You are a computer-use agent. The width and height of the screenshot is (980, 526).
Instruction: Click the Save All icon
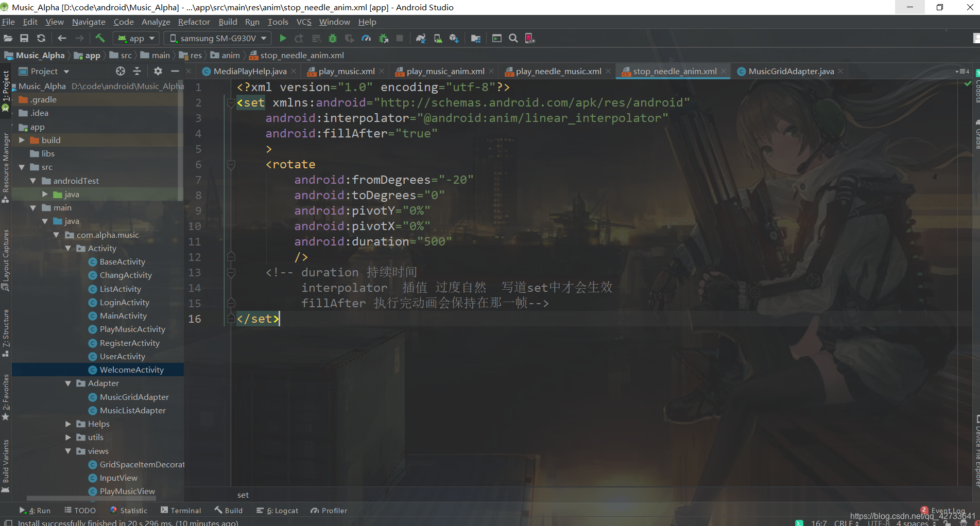click(24, 38)
